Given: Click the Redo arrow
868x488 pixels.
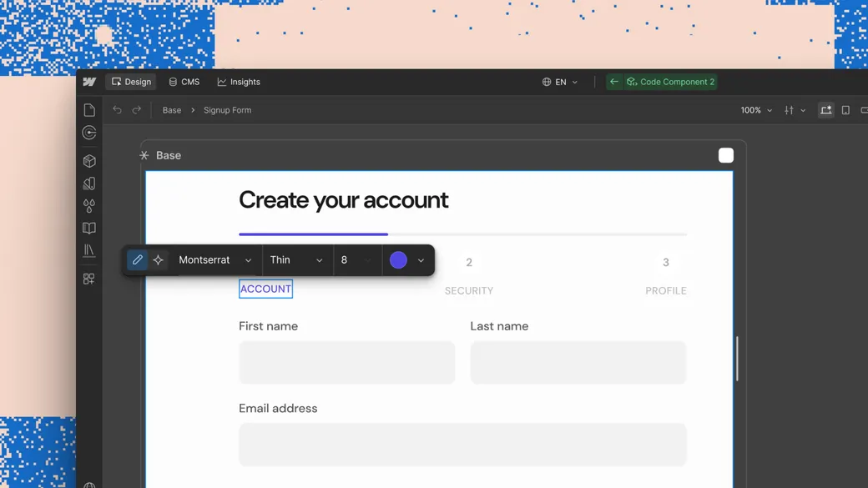Looking at the screenshot, I should [136, 110].
